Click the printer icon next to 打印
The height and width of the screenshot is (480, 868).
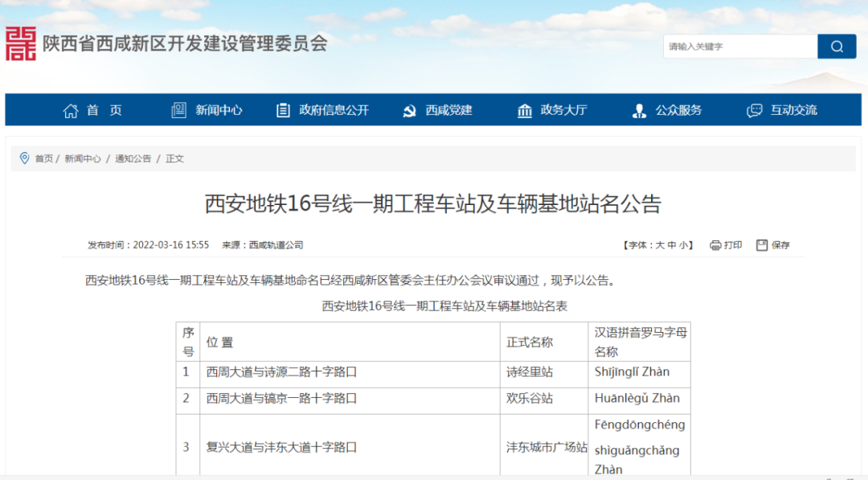714,246
